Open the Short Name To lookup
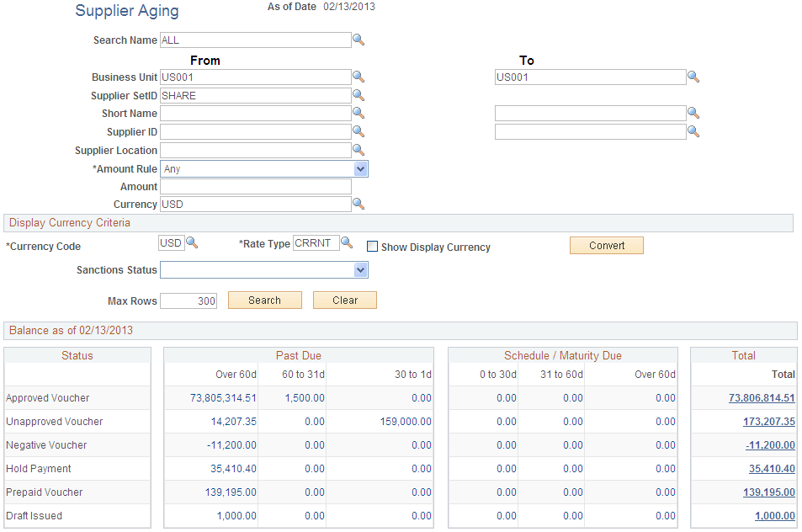This screenshot has width=802, height=532. pyautogui.click(x=693, y=113)
